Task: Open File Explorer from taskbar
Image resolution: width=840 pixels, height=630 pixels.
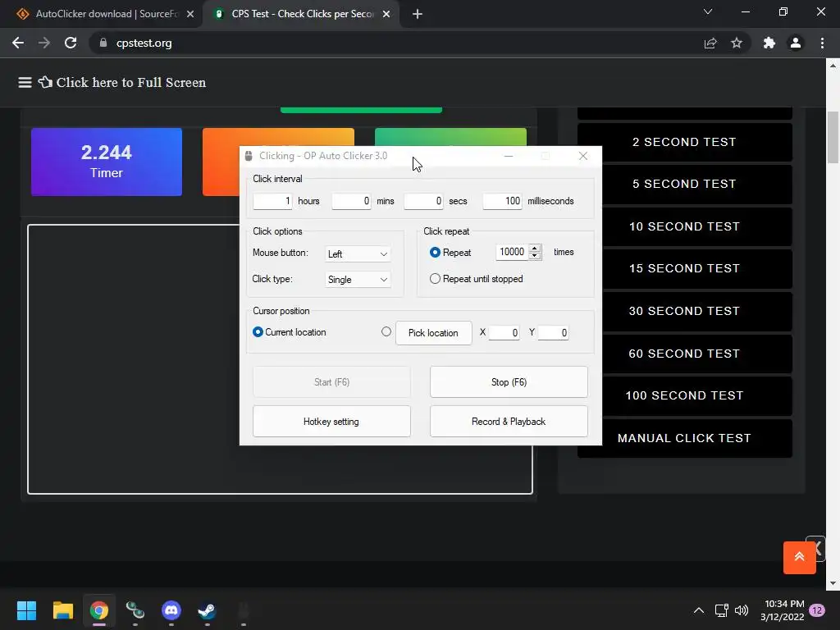Action: tap(62, 610)
